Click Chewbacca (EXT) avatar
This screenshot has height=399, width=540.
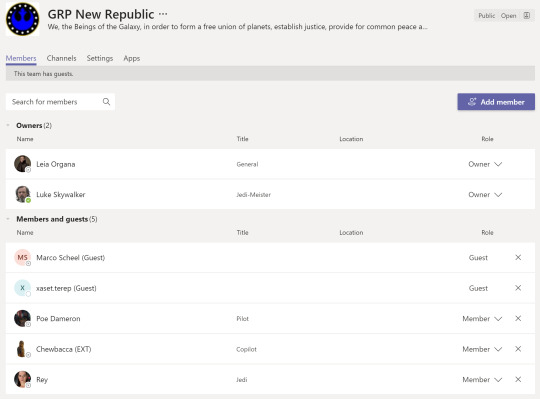(x=22, y=349)
